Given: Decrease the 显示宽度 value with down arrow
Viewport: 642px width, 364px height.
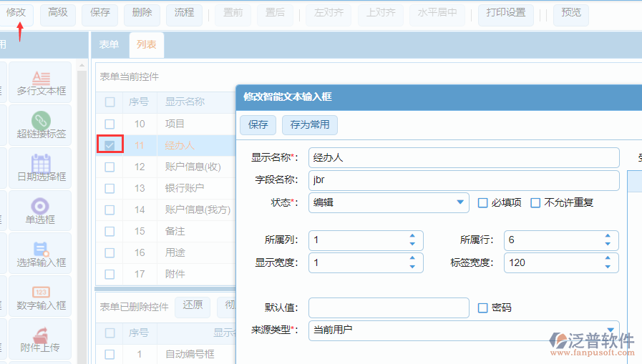Looking at the screenshot, I should coord(412,267).
